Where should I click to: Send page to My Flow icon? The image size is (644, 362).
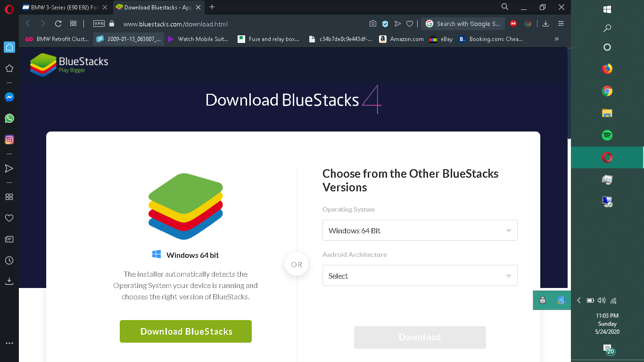(x=397, y=24)
